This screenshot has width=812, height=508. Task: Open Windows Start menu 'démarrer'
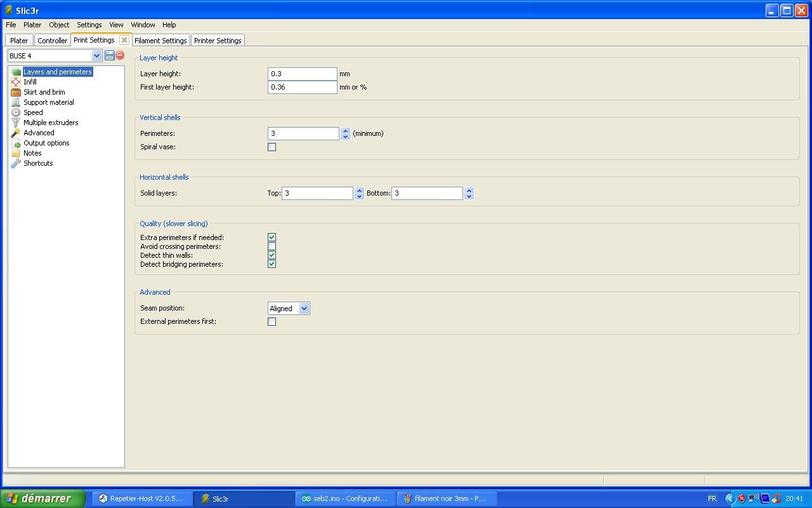43,498
